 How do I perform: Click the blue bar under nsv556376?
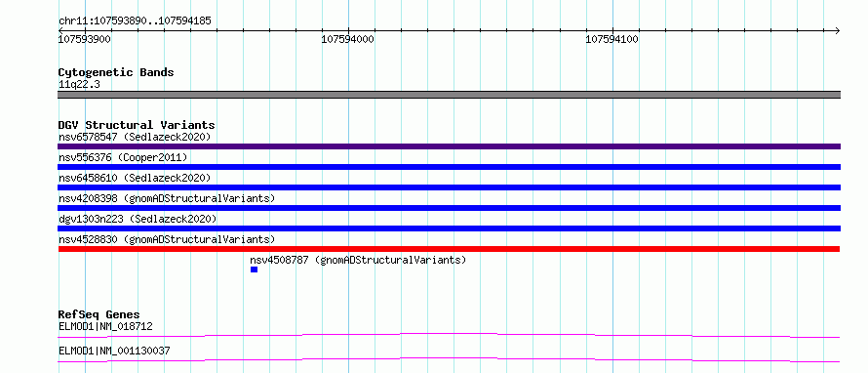pyautogui.click(x=449, y=167)
